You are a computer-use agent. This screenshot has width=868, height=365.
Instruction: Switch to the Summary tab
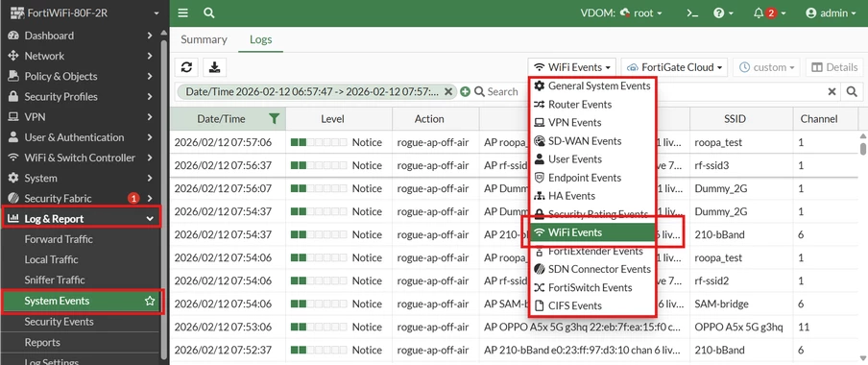click(204, 39)
